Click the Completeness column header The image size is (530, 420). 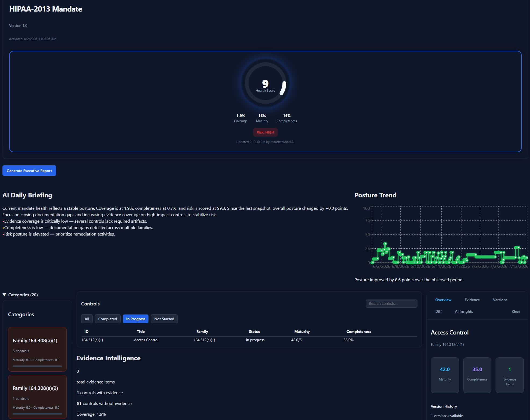(359, 332)
